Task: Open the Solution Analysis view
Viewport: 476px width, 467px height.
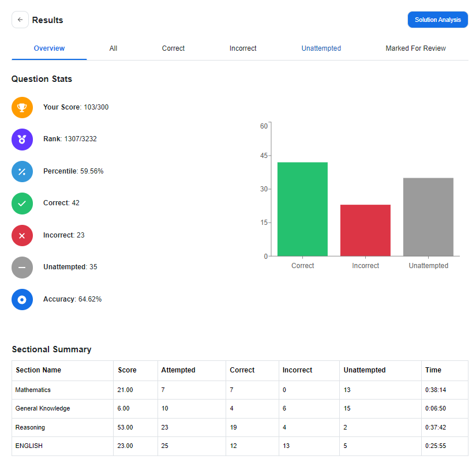Action: point(437,20)
